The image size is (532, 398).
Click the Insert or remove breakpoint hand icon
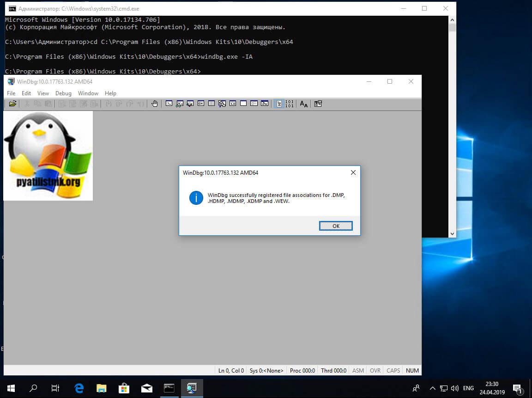coord(155,104)
